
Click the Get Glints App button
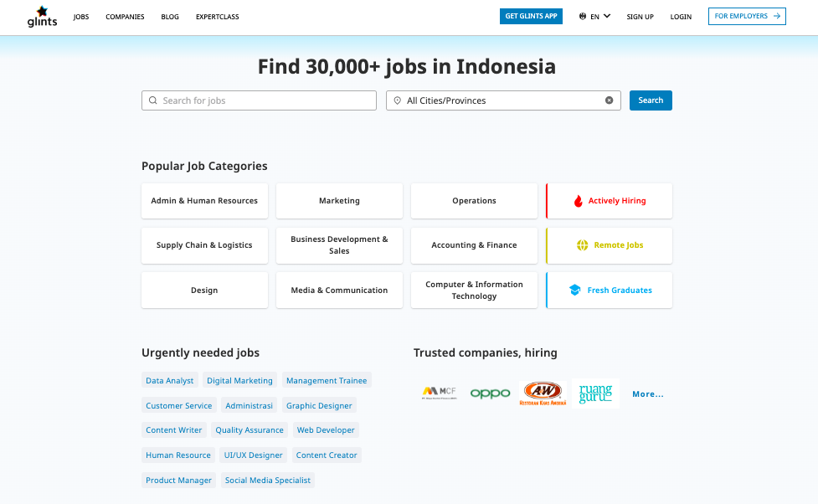coord(532,16)
